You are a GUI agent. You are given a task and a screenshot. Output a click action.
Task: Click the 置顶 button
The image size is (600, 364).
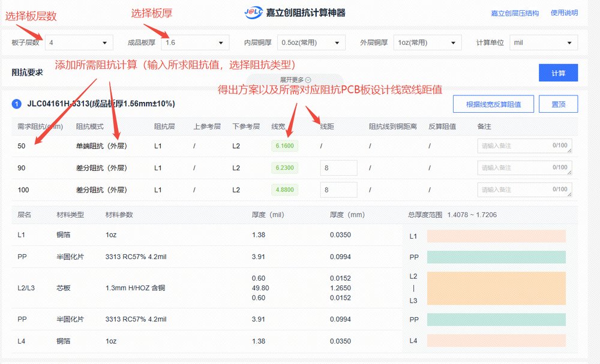tap(558, 104)
